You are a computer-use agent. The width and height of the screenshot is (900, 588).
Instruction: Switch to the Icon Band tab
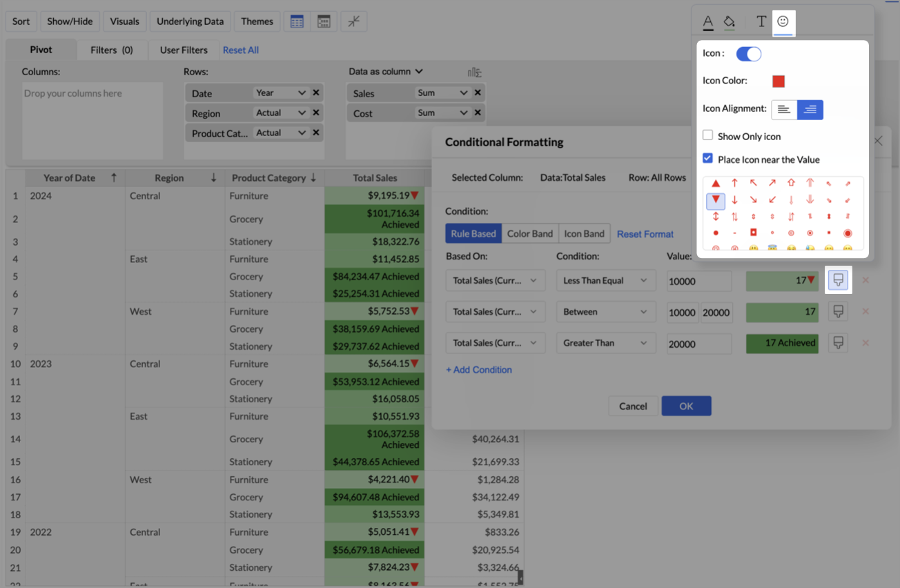[584, 234]
